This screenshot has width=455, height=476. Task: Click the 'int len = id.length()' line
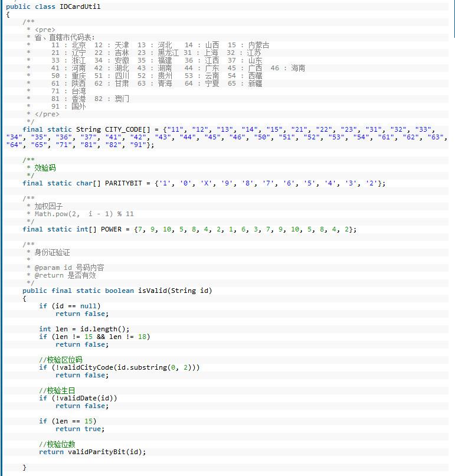[84, 329]
